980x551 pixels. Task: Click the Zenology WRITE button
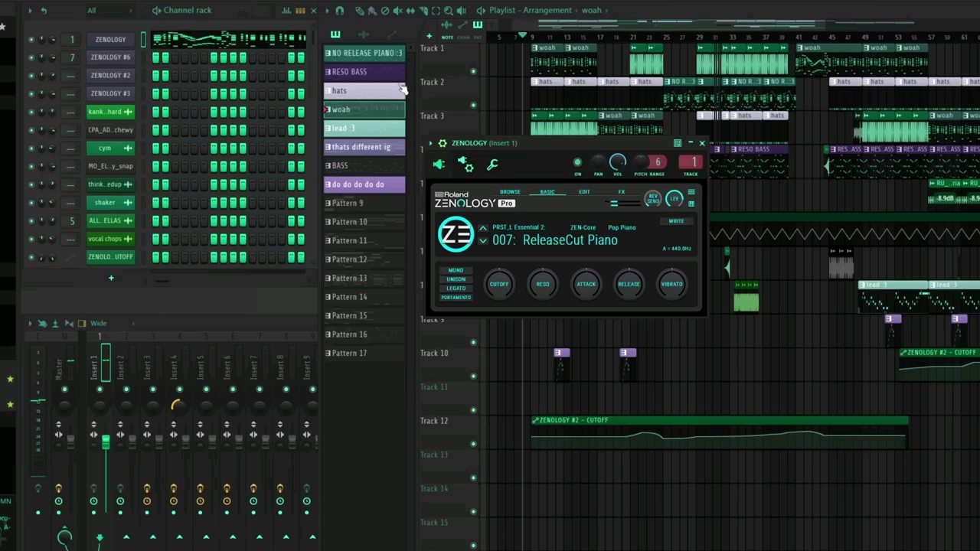pyautogui.click(x=676, y=221)
